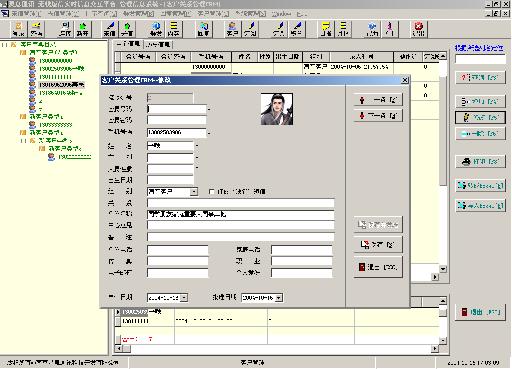The width and height of the screenshot is (512, 369).
Task: Open the left date picker dropdown at dialog bottom
Action: [x=184, y=298]
